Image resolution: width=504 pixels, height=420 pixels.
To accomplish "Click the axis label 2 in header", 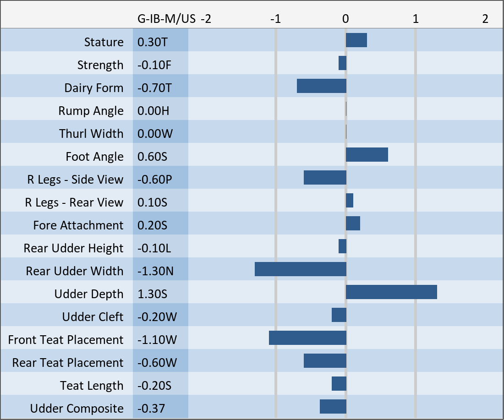I will click(485, 19).
